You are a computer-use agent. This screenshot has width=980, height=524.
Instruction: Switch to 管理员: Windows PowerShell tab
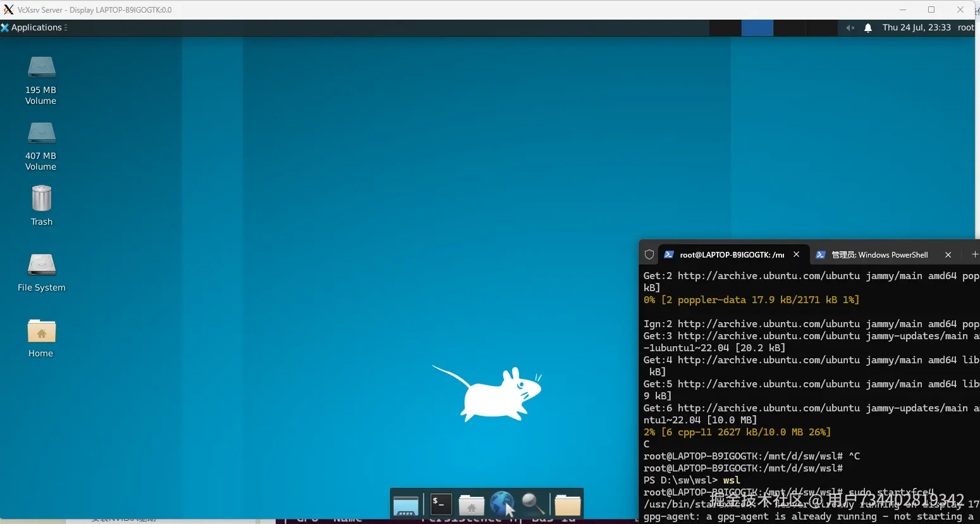(x=879, y=254)
